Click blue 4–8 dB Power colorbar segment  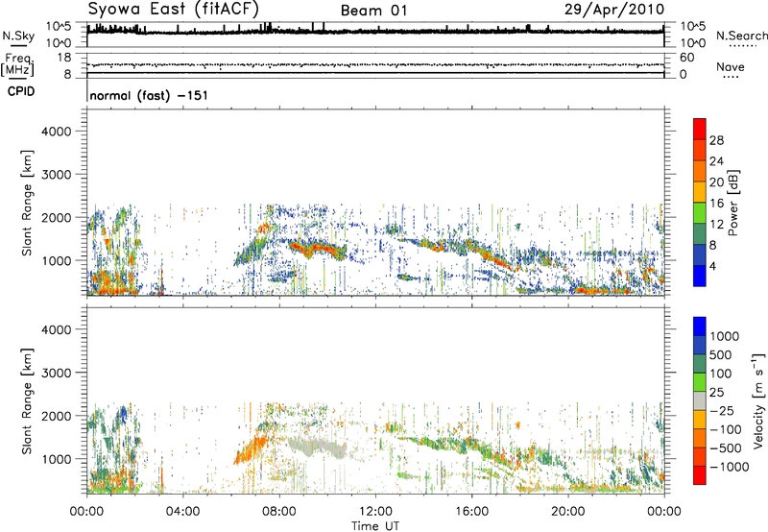(700, 254)
